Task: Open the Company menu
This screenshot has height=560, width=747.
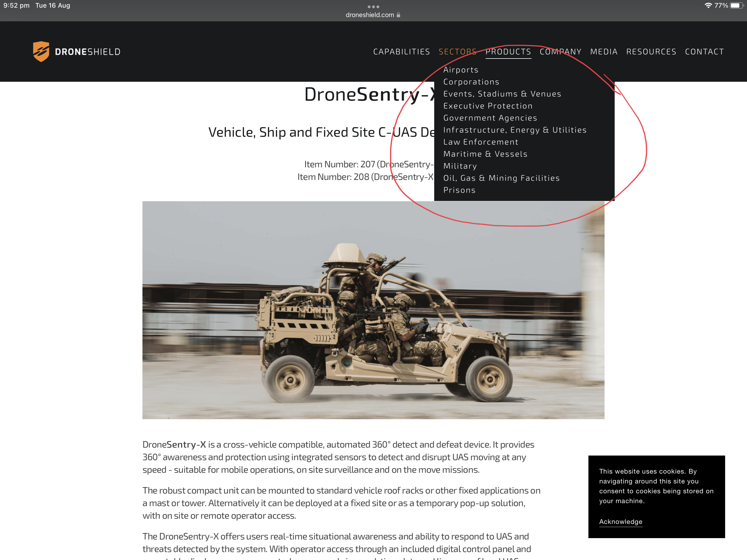Action: pyautogui.click(x=561, y=52)
